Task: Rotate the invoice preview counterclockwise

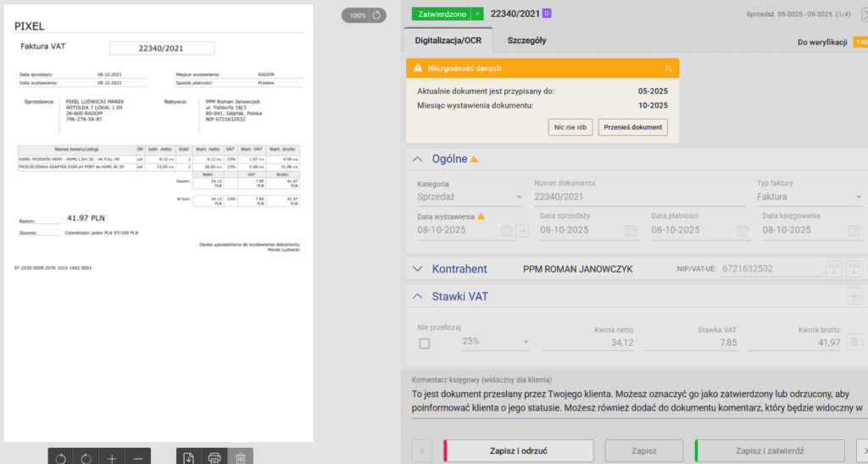Action: coord(60,458)
